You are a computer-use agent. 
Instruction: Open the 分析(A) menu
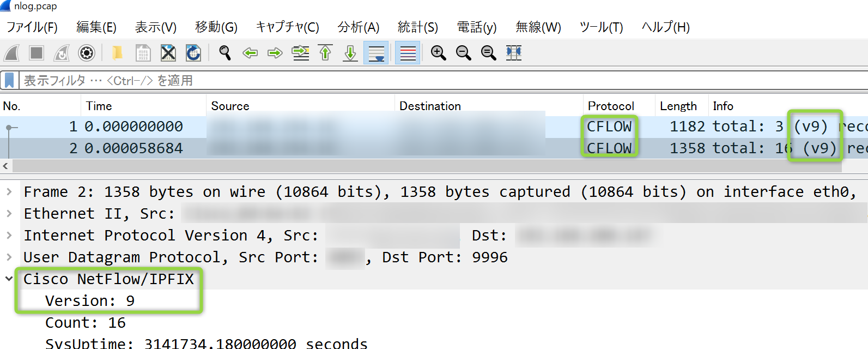[x=358, y=27]
